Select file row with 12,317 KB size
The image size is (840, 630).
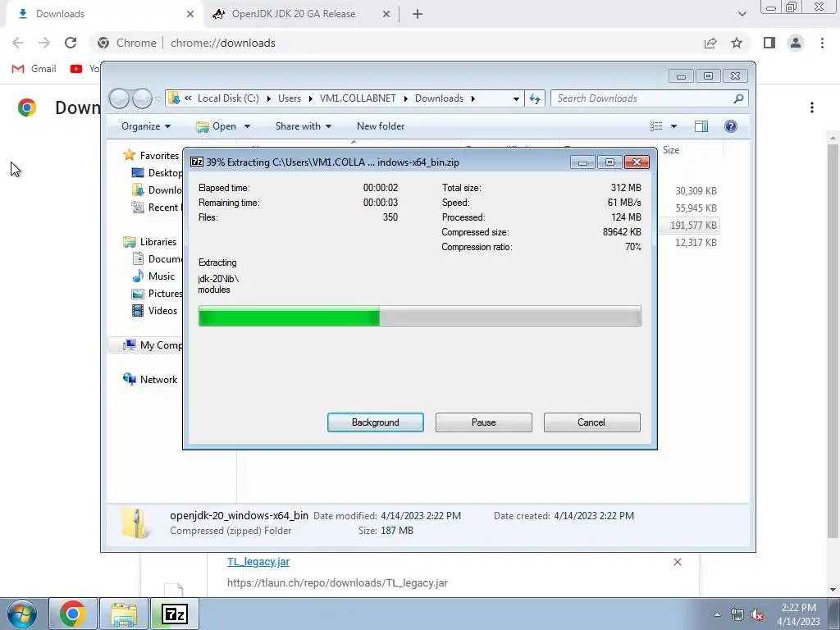(696, 243)
